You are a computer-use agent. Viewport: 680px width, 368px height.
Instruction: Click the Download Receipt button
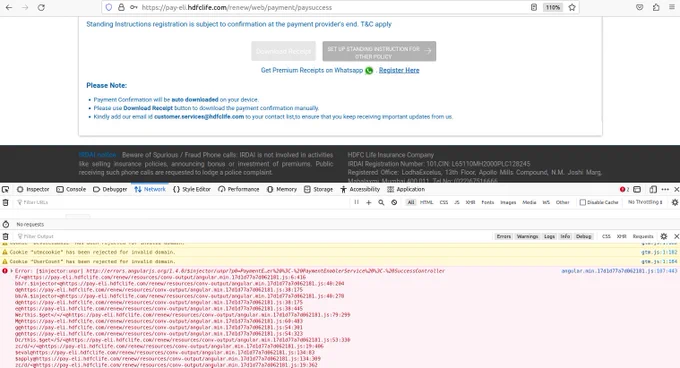[x=284, y=51]
